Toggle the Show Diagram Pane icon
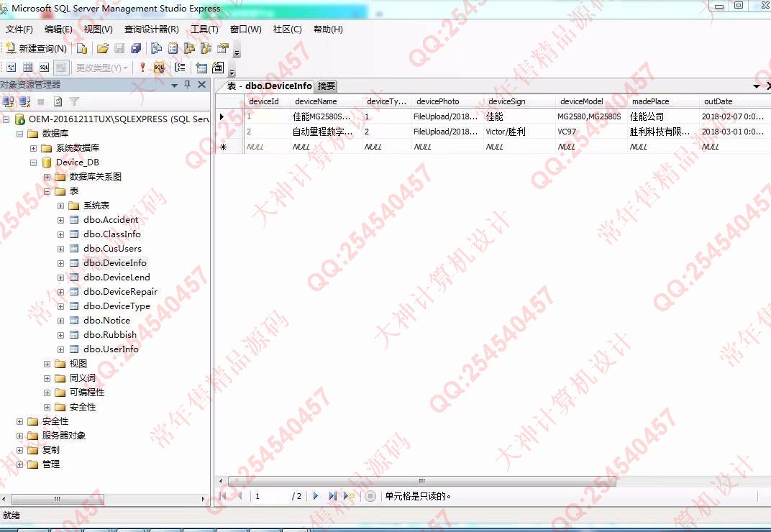771x532 pixels. pyautogui.click(x=12, y=68)
